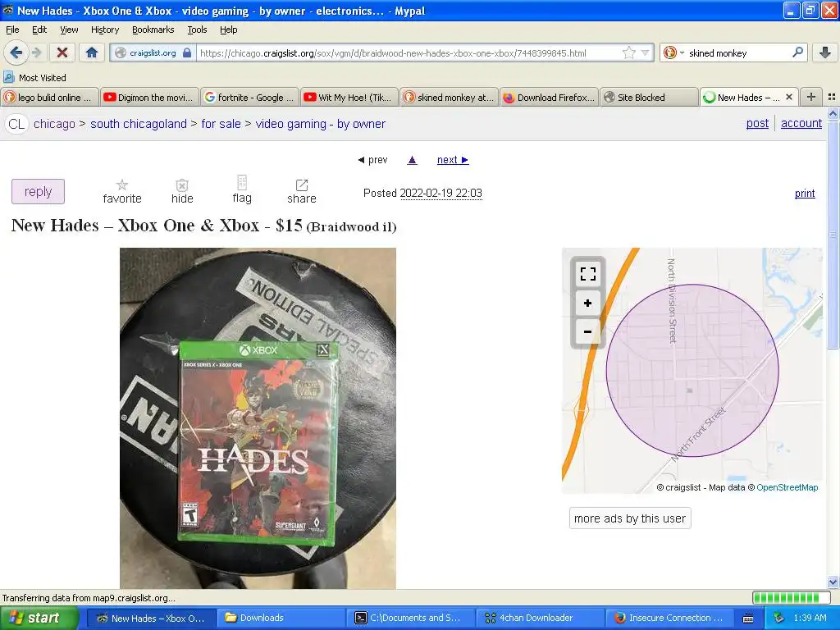
Task: Click the page loading progress bar
Action: tap(793, 598)
